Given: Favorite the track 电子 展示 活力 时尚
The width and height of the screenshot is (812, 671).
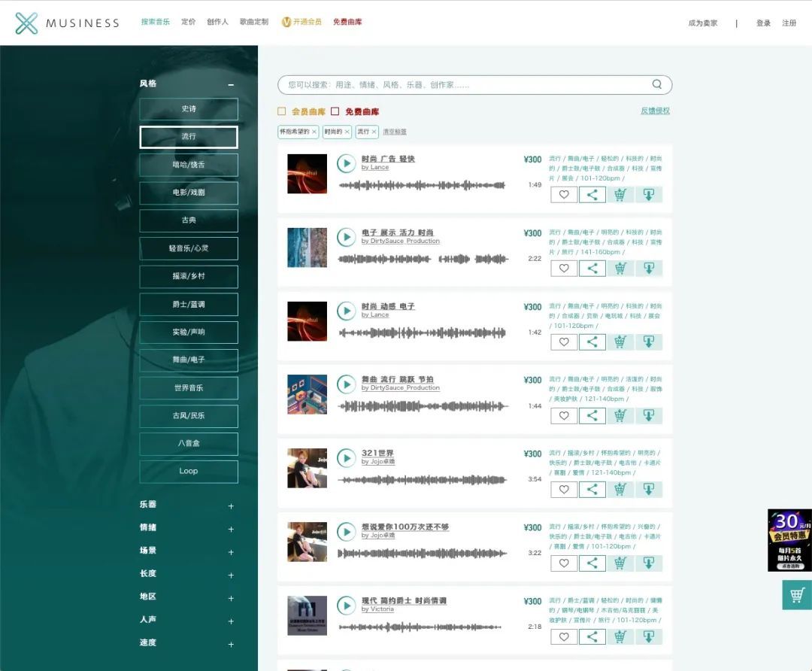Looking at the screenshot, I should pyautogui.click(x=564, y=269).
